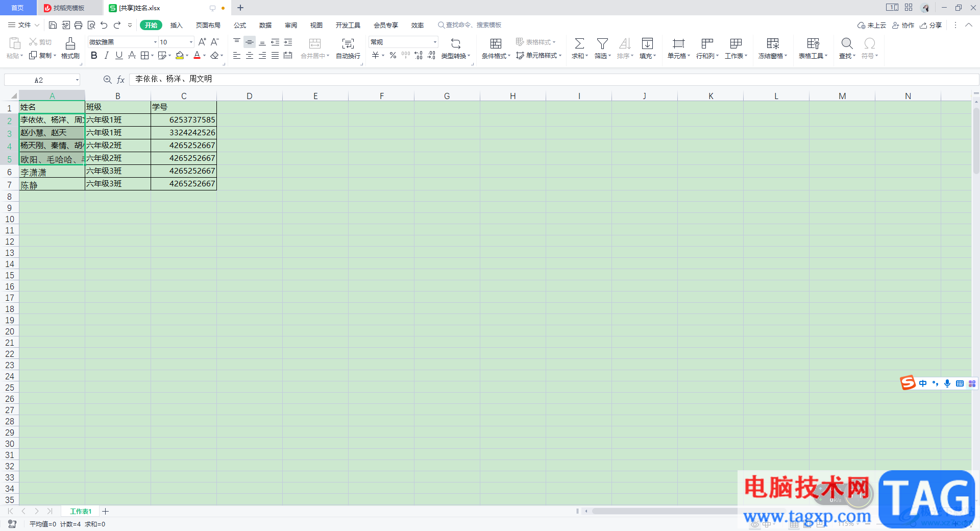Center text horizontally
This screenshot has height=531, width=980.
[x=250, y=55]
